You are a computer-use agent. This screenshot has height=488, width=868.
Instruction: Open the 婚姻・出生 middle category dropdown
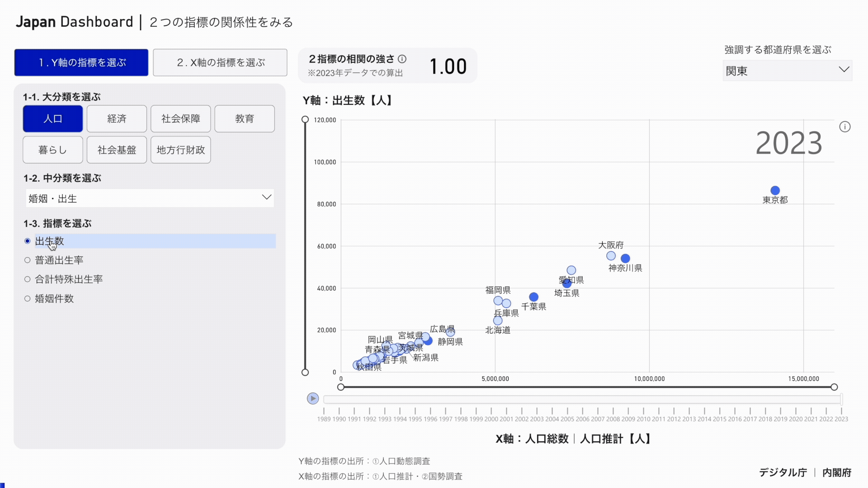point(150,198)
